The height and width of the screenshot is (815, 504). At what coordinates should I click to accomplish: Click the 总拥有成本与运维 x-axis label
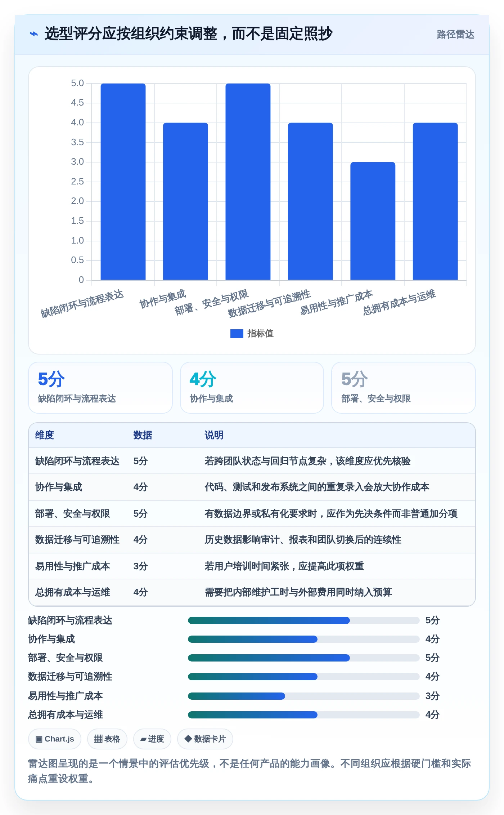point(399,302)
